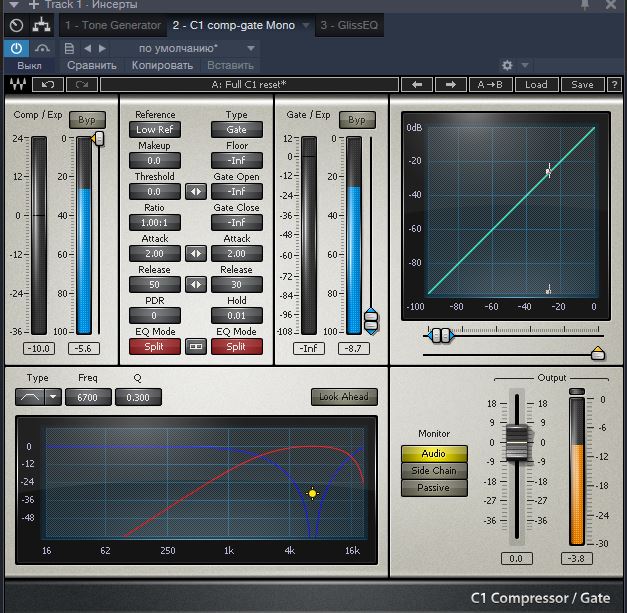The image size is (627, 613).
Task: Expand the arrow beside the gear
Action: coord(525,65)
